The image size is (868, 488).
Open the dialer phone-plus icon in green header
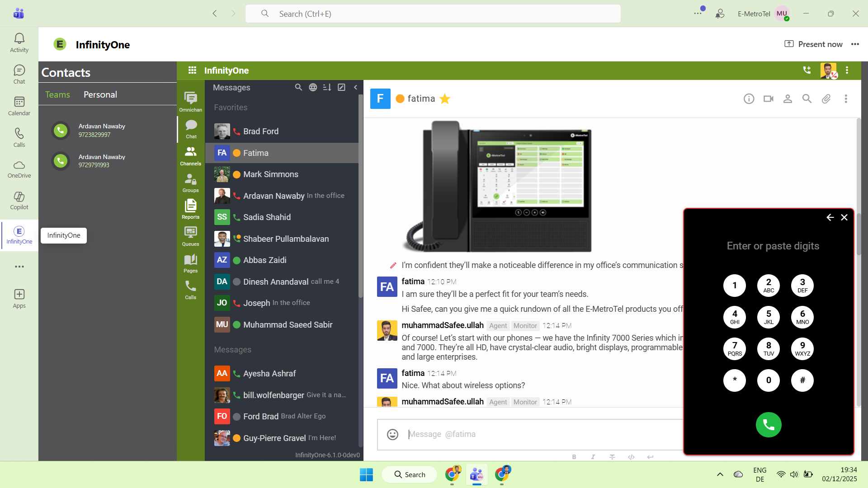807,70
